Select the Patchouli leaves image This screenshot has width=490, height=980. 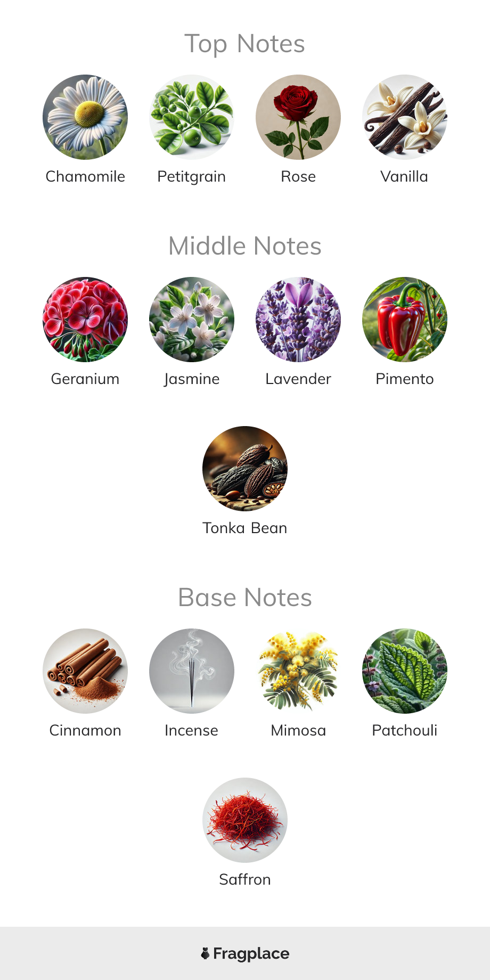405,671
